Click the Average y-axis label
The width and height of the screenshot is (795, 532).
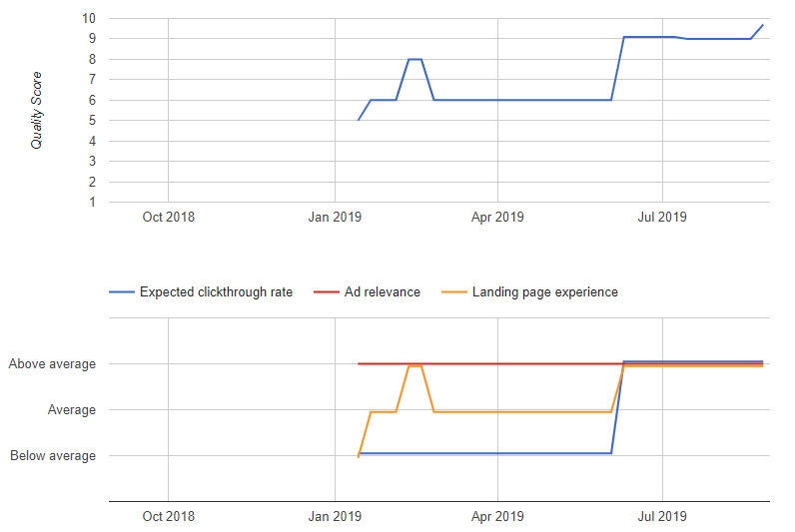(72, 410)
